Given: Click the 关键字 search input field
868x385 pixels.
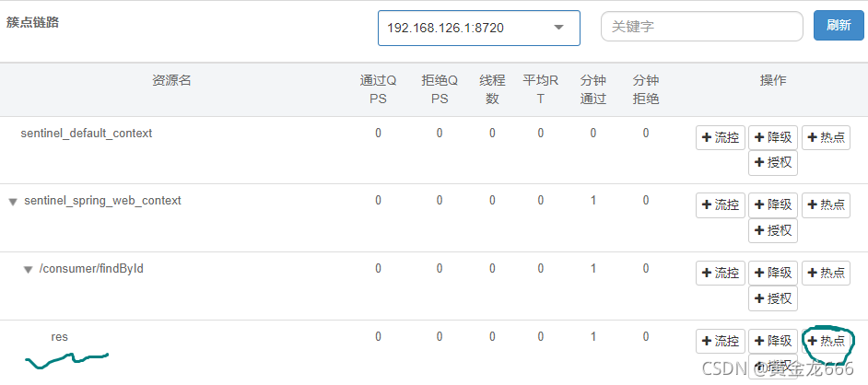Looking at the screenshot, I should click(702, 27).
